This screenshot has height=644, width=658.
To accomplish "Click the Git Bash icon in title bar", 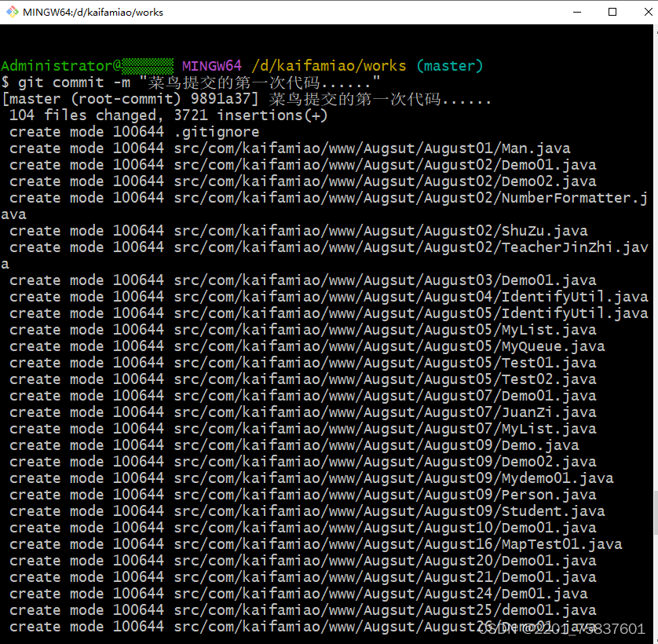I will point(12,12).
